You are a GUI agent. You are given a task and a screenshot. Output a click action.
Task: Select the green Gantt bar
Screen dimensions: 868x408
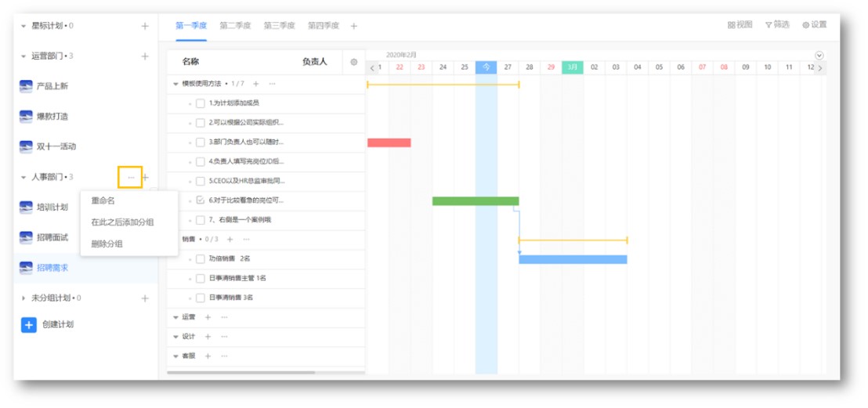tap(476, 201)
